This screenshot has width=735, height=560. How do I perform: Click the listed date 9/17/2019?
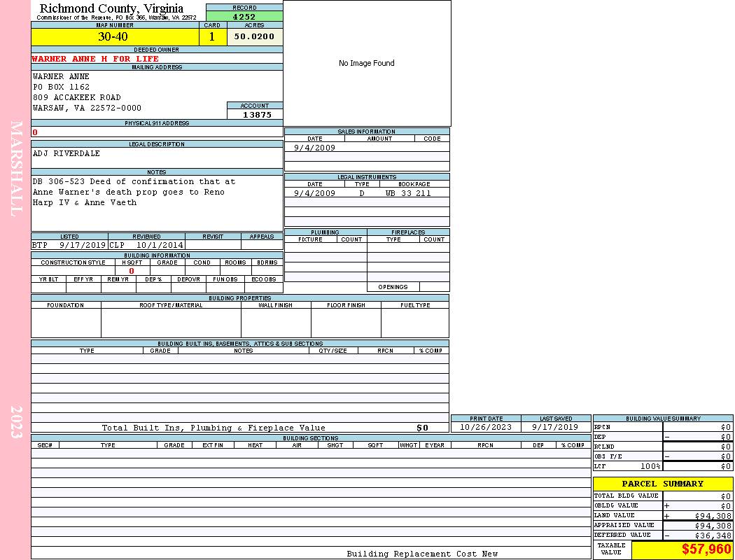pyautogui.click(x=82, y=246)
